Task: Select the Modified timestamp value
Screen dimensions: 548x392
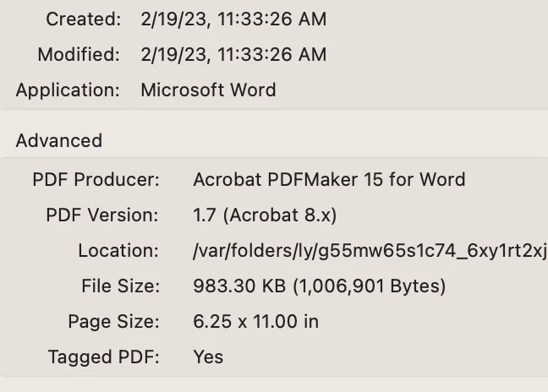Action: click(x=233, y=55)
